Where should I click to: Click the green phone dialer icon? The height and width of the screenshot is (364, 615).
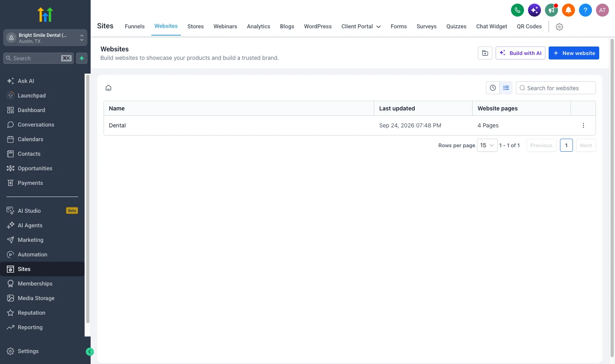coord(517,10)
